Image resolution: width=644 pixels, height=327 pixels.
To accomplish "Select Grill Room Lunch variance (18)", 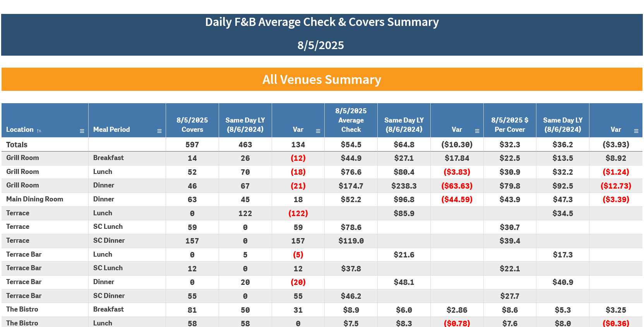I will (x=298, y=172).
